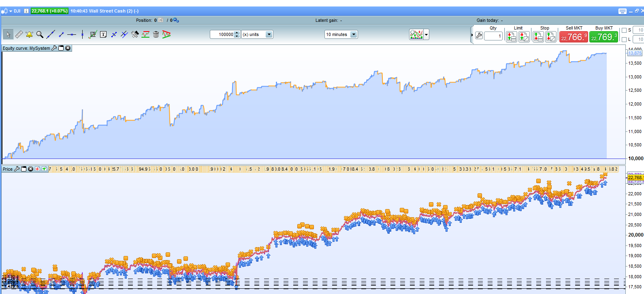Open the dropdown arrow next to DJI
This screenshot has width=644, height=294.
tap(11, 11)
